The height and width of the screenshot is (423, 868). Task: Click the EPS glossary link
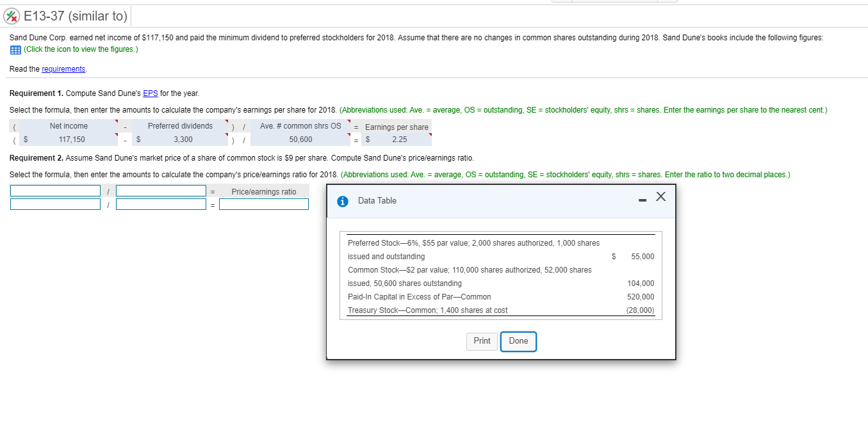click(151, 93)
